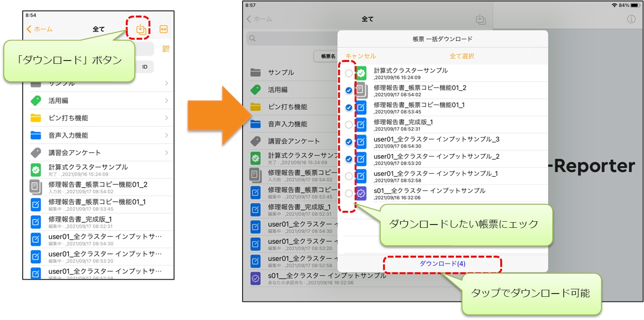This screenshot has height=320, width=644.
Task: Tap the green tag icon beside 活用編 on phone
Action: click(36, 101)
